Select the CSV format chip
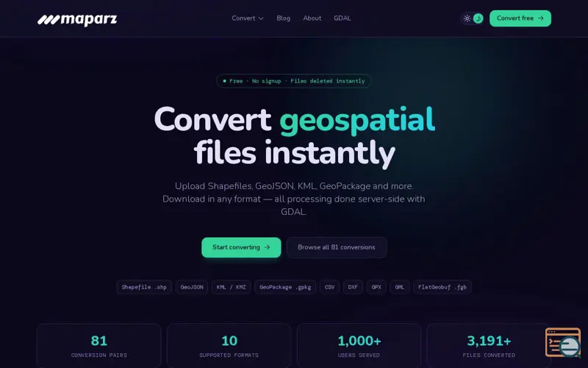 (329, 287)
